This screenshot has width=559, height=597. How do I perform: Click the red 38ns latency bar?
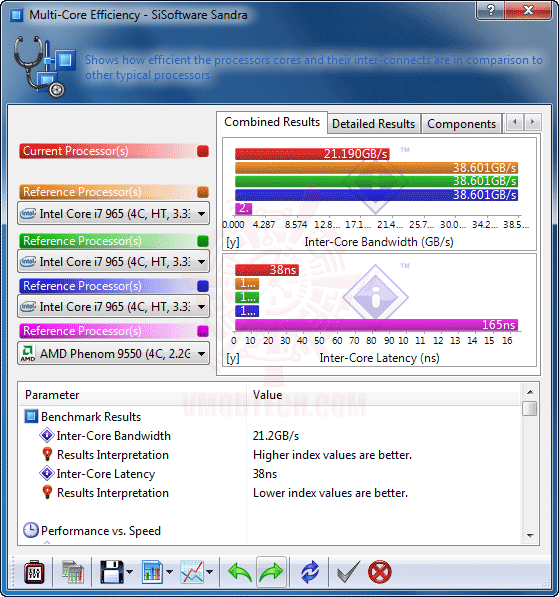(267, 270)
